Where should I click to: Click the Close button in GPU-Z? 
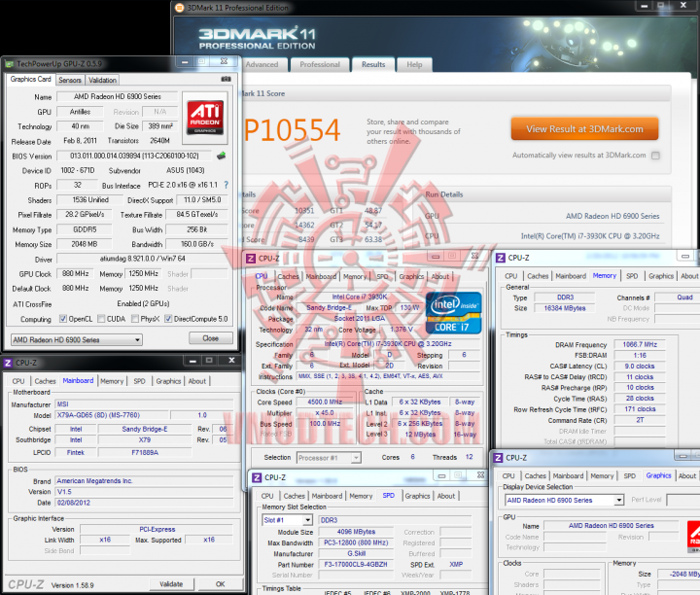[x=211, y=338]
